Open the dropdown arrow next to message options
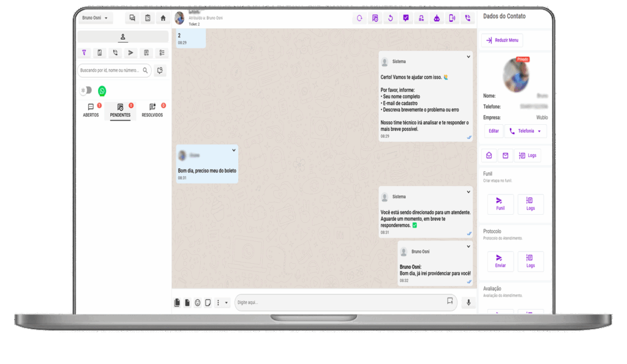The width and height of the screenshot is (627, 364). click(x=227, y=303)
